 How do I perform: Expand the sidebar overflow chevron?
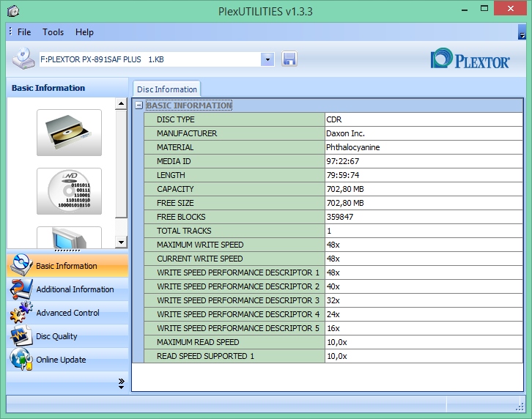[121, 382]
